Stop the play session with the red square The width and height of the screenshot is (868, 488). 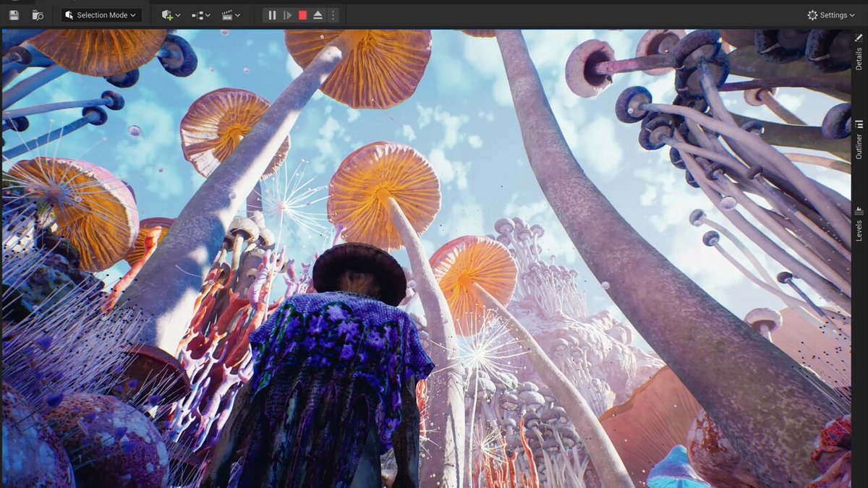pyautogui.click(x=302, y=14)
